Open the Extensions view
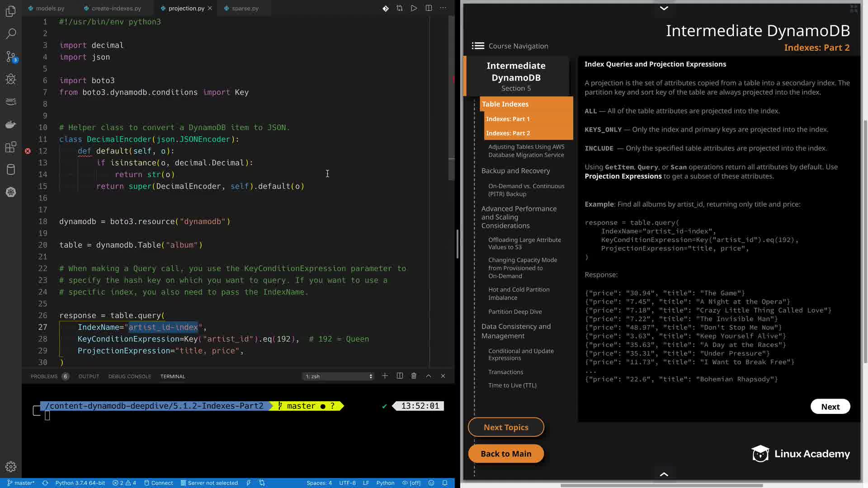This screenshot has height=488, width=868. pos(11,147)
